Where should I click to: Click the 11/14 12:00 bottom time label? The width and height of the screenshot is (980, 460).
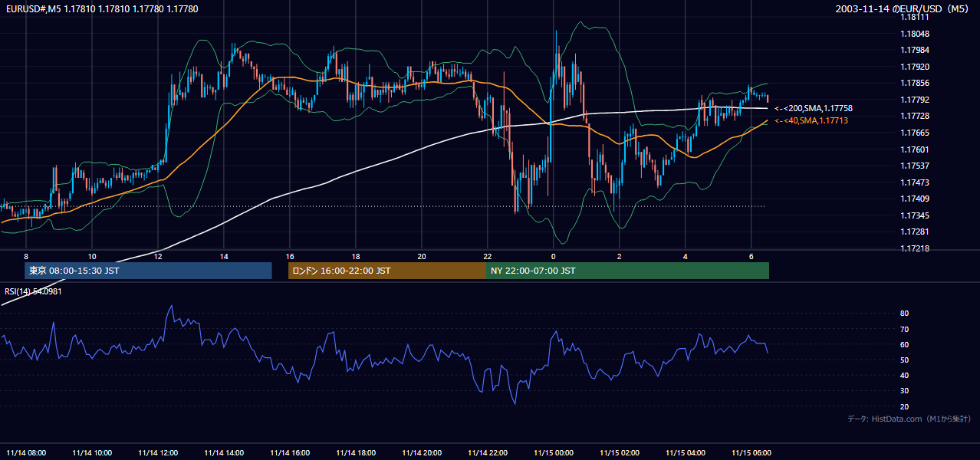click(158, 453)
